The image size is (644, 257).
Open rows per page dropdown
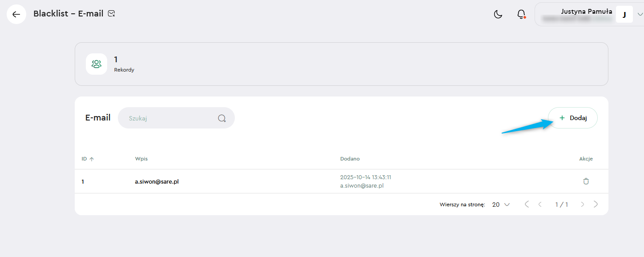click(501, 205)
